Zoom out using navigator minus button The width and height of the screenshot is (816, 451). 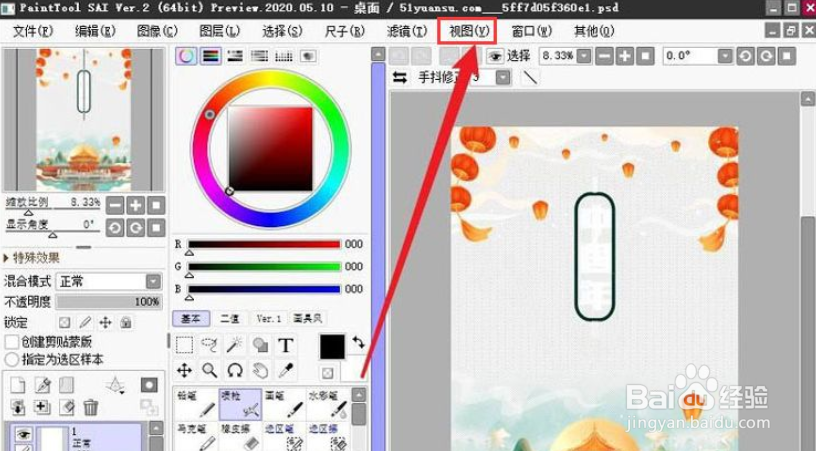click(115, 205)
